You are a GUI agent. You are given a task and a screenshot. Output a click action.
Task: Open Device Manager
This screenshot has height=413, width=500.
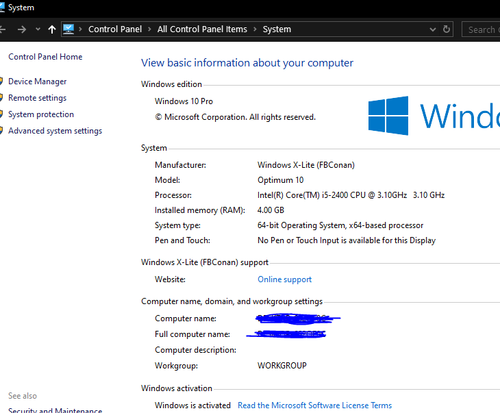pos(37,82)
